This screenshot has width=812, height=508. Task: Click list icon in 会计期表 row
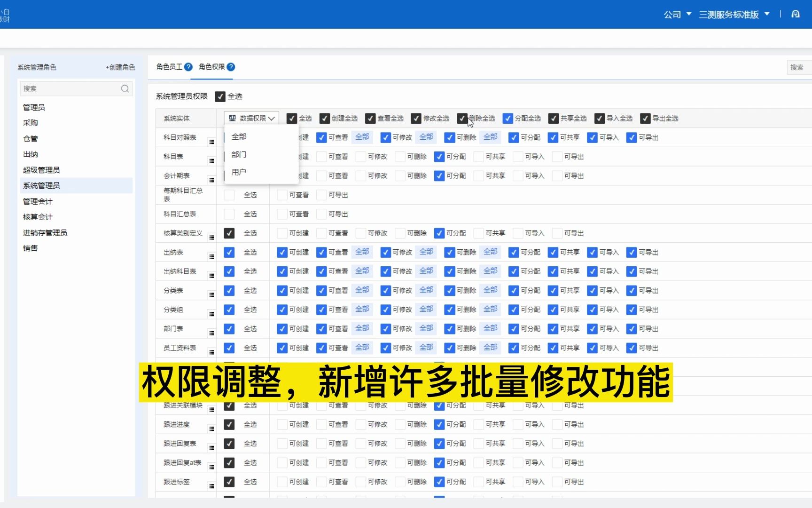(211, 180)
